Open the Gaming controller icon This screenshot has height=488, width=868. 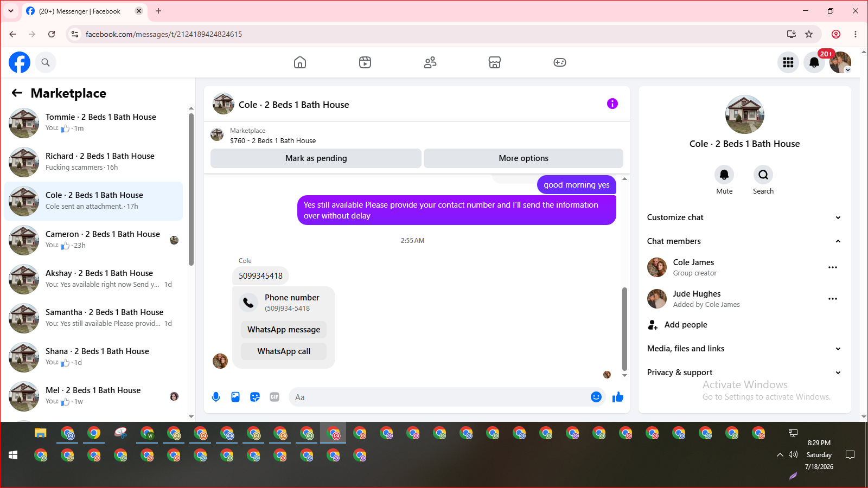coord(560,62)
